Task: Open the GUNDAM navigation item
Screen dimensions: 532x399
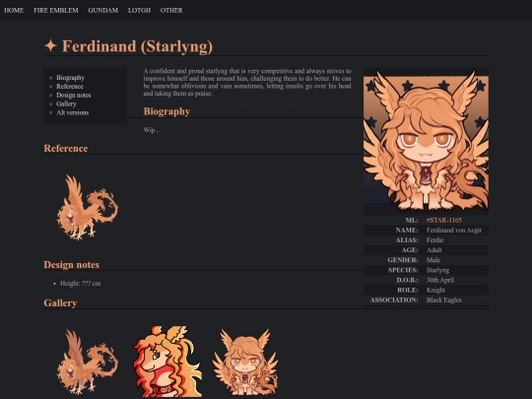Action: pyautogui.click(x=103, y=10)
